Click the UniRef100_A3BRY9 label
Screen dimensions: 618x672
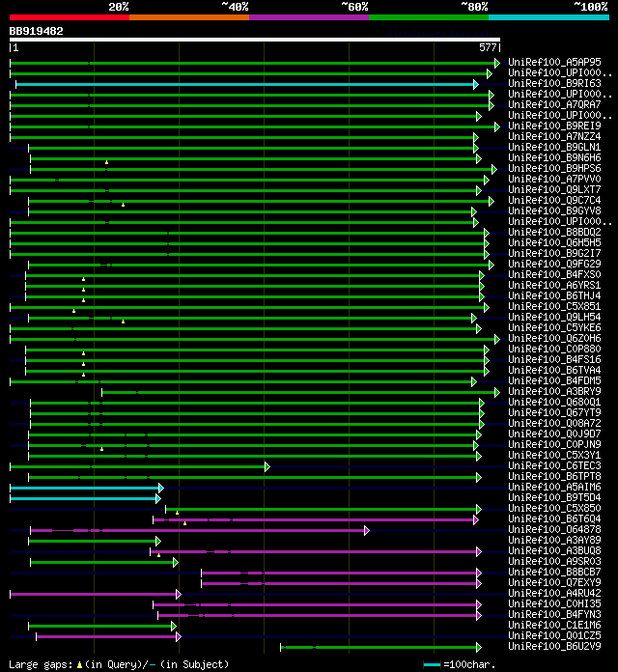point(554,391)
